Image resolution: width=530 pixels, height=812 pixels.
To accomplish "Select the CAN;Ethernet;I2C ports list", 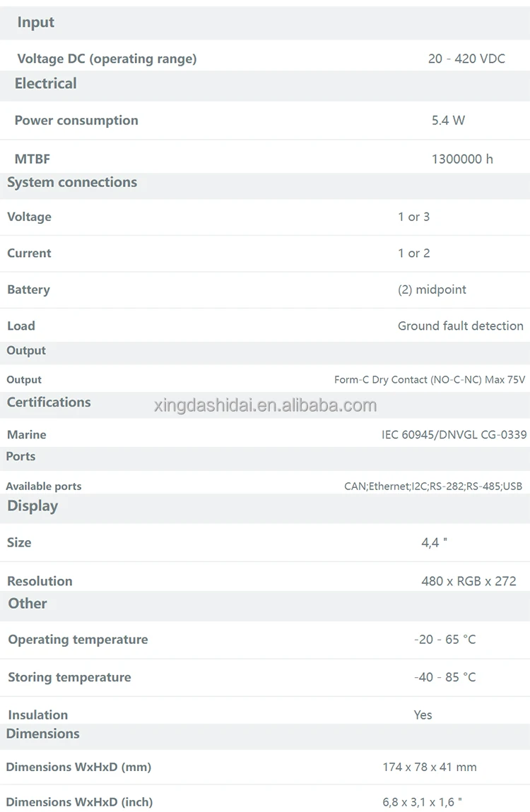I will (x=432, y=486).
